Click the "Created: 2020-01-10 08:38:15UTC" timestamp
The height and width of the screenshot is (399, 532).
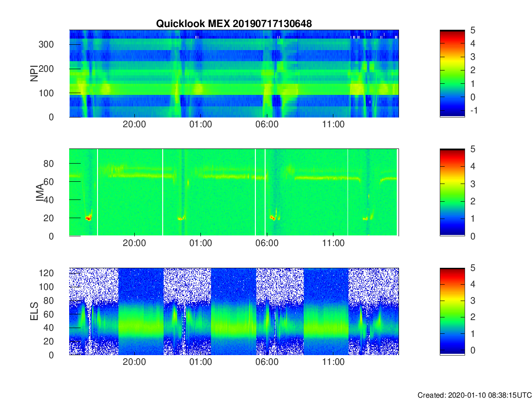[x=474, y=395]
